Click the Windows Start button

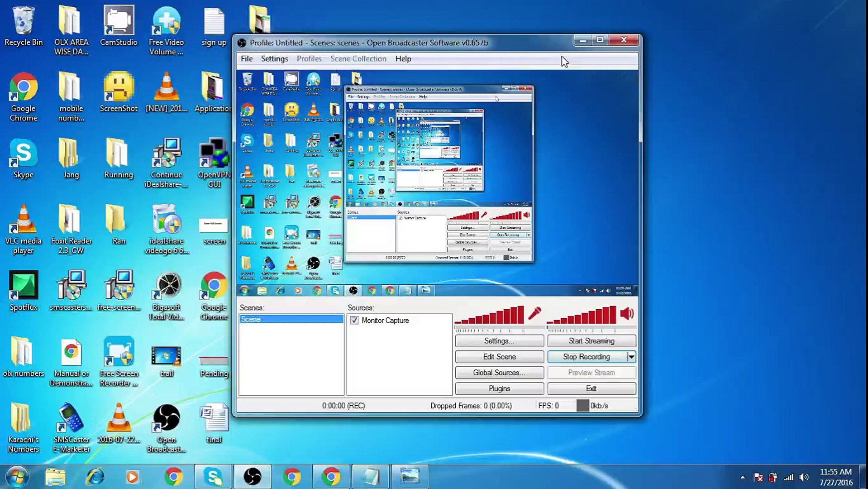(x=18, y=477)
